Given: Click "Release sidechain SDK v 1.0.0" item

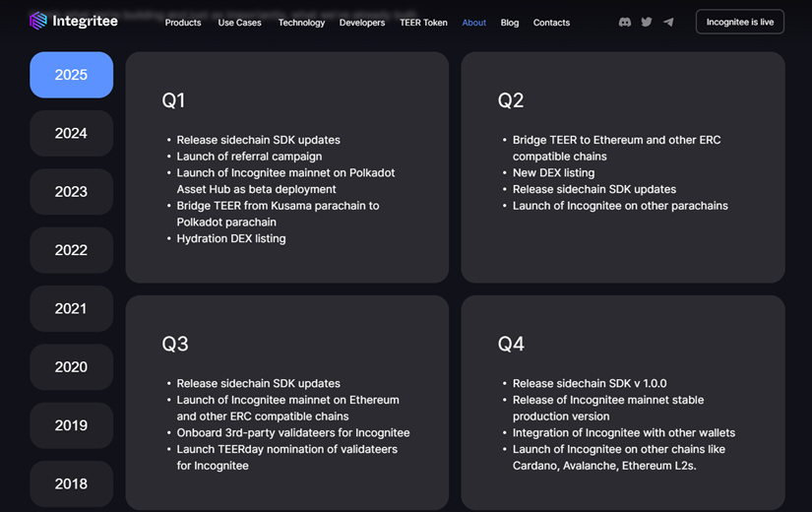Looking at the screenshot, I should point(590,383).
